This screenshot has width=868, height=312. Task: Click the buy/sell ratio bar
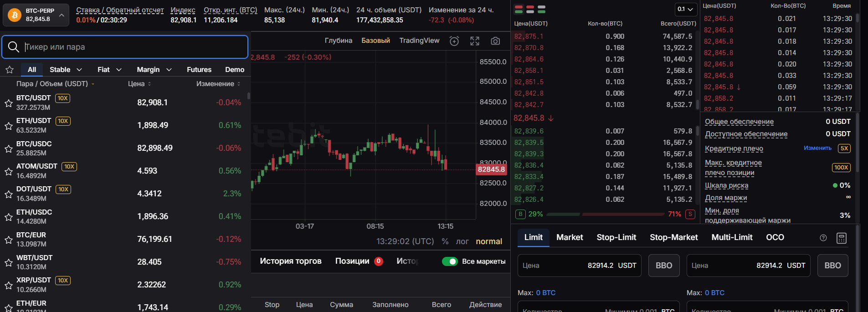605,214
